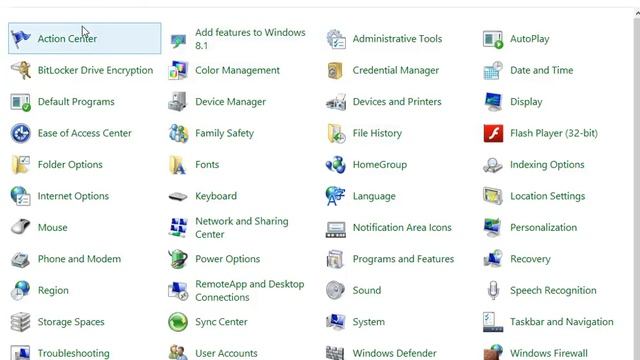Open the Mouse icon
This screenshot has height=360, width=640.
pyautogui.click(x=20, y=227)
